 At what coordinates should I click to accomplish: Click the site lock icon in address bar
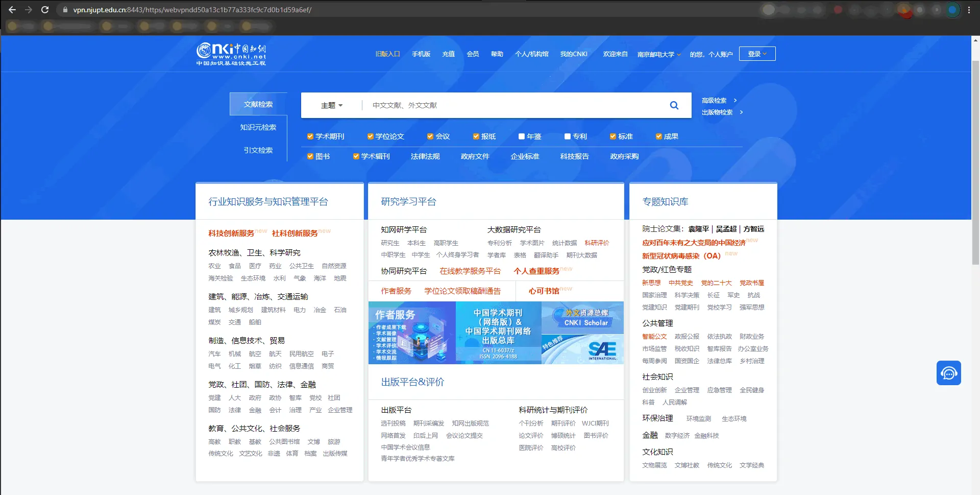pyautogui.click(x=65, y=10)
